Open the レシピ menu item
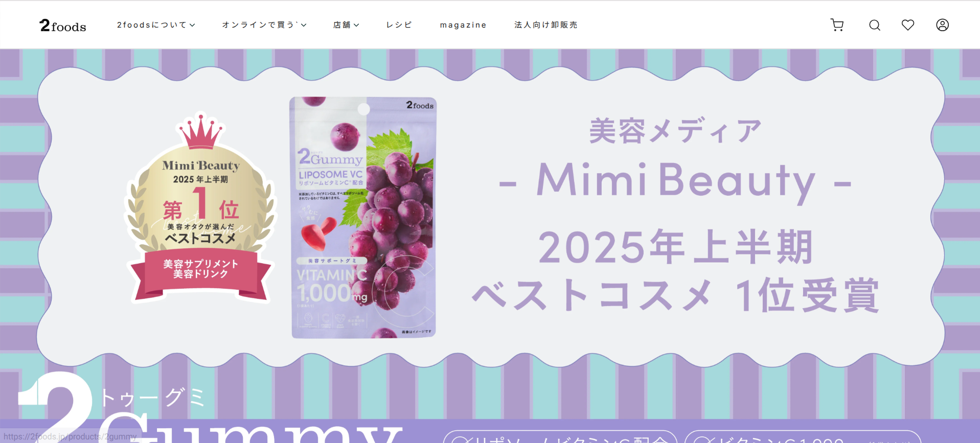The width and height of the screenshot is (980, 443). pos(399,25)
